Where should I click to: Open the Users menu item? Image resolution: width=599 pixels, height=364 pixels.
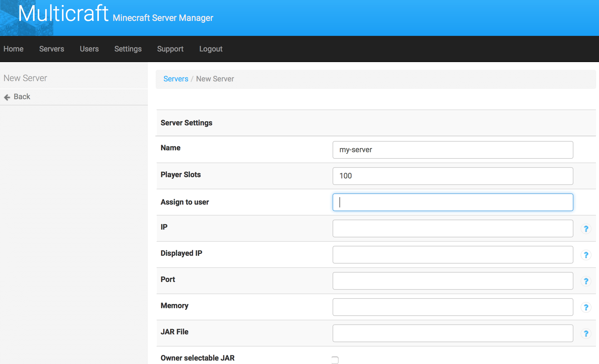pyautogui.click(x=89, y=49)
